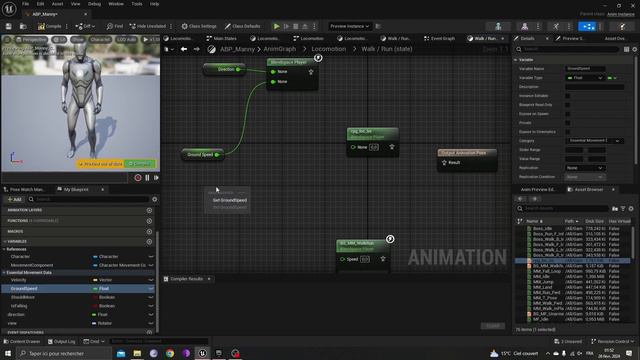
Task: Toggle Expose to Cinematics checkbox
Action: [567, 132]
